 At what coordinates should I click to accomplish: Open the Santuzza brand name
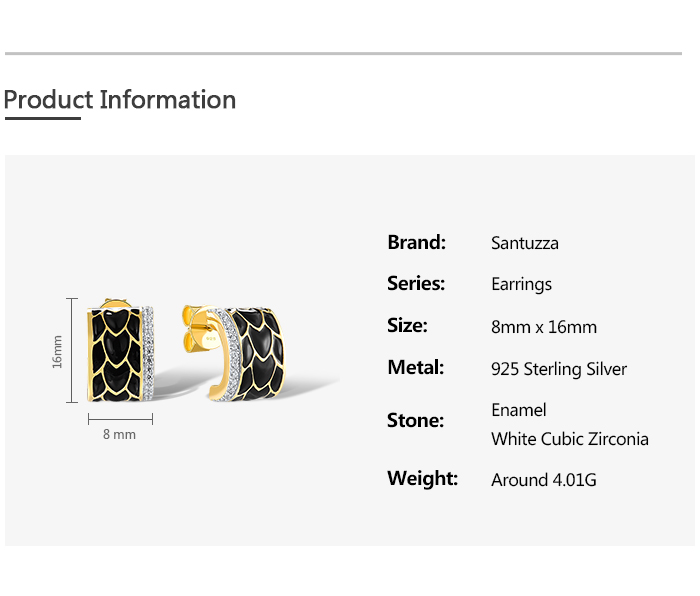tap(525, 243)
